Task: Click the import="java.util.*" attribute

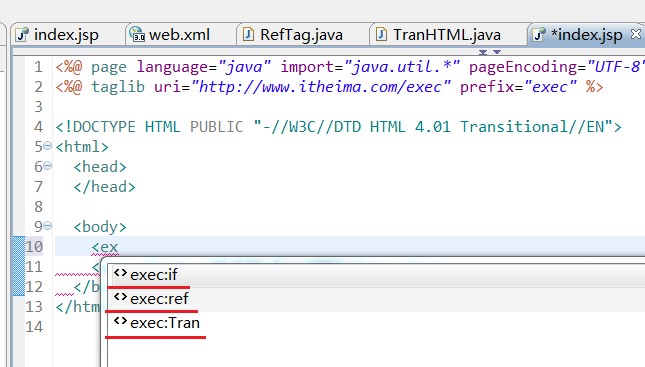Action: [x=370, y=67]
